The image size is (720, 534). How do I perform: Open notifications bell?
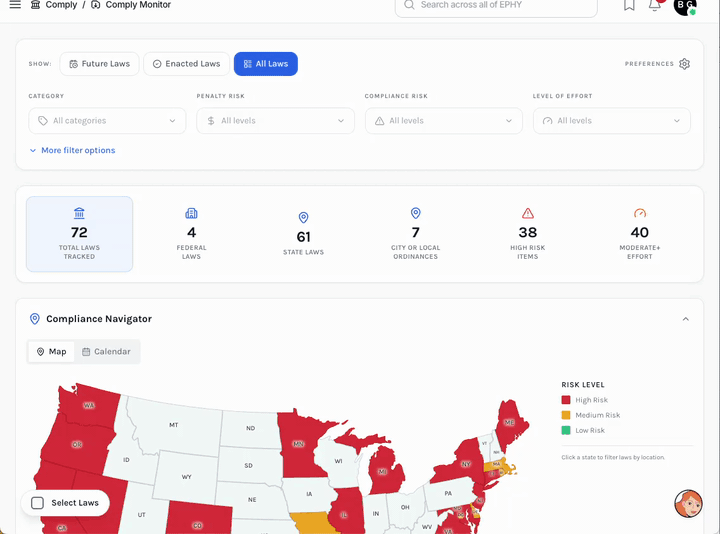coord(655,5)
